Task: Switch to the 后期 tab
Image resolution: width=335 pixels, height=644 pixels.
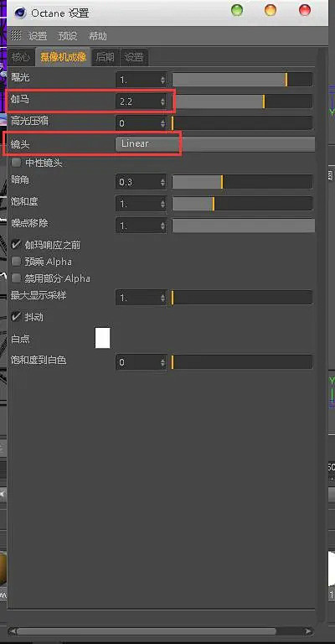Action: pos(105,57)
